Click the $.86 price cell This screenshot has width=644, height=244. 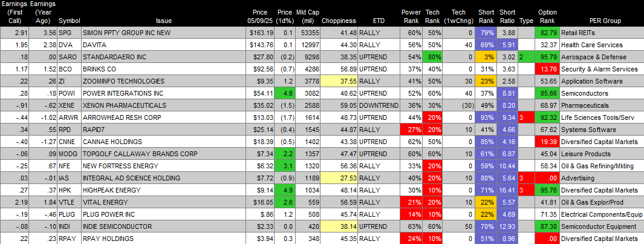(x=260, y=214)
